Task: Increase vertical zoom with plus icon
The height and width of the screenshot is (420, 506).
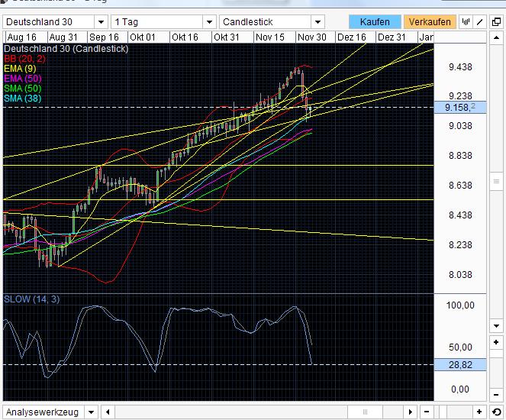Action: [496, 342]
